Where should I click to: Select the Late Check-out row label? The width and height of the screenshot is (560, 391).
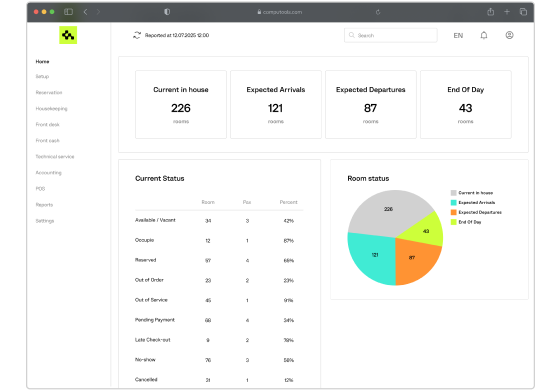coord(152,340)
